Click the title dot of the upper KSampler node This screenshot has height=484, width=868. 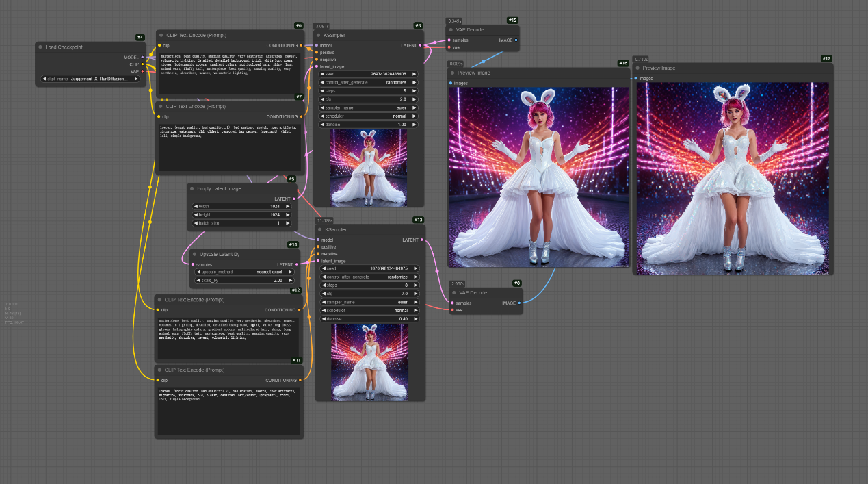coord(319,35)
